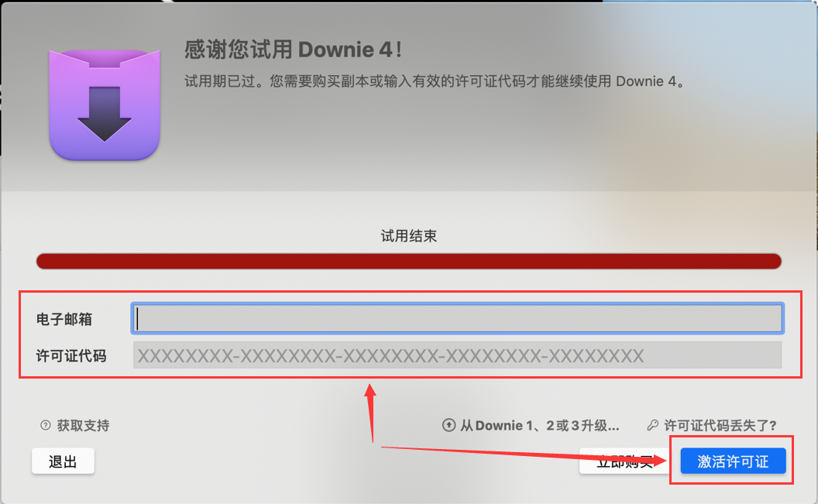
Task: Quit with the 退出 button
Action: [63, 461]
